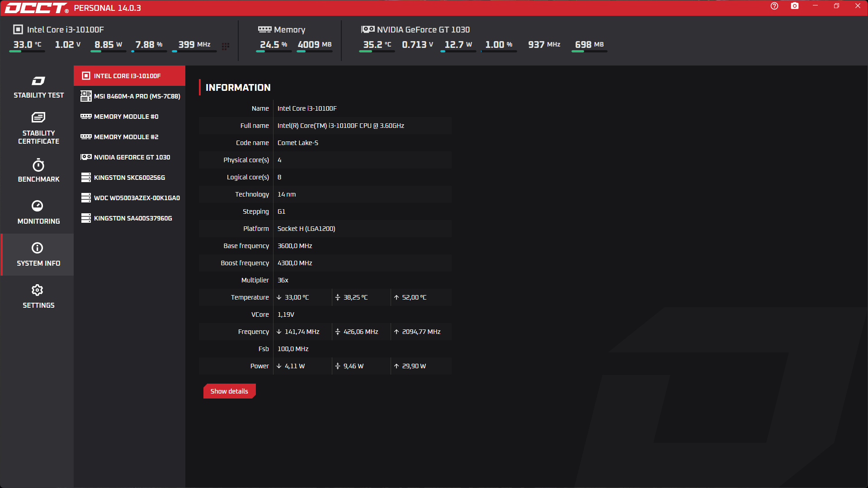This screenshot has height=488, width=868.
Task: Click the Full name value Intel(R) Core(TM) i3-10100F
Action: coord(341,126)
